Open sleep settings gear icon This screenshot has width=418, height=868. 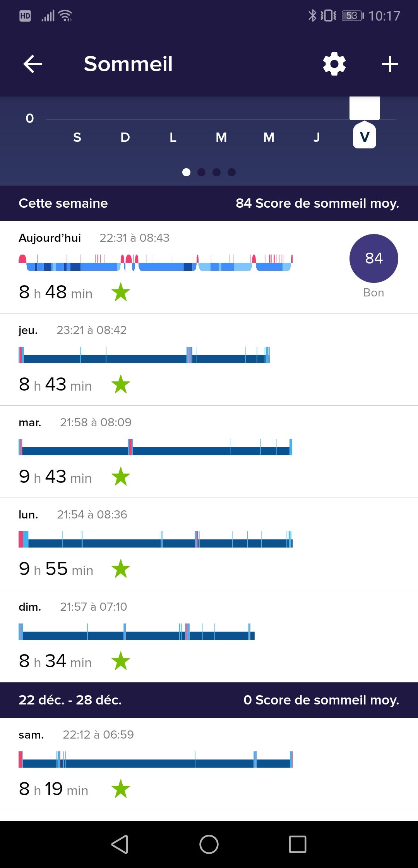pyautogui.click(x=334, y=64)
